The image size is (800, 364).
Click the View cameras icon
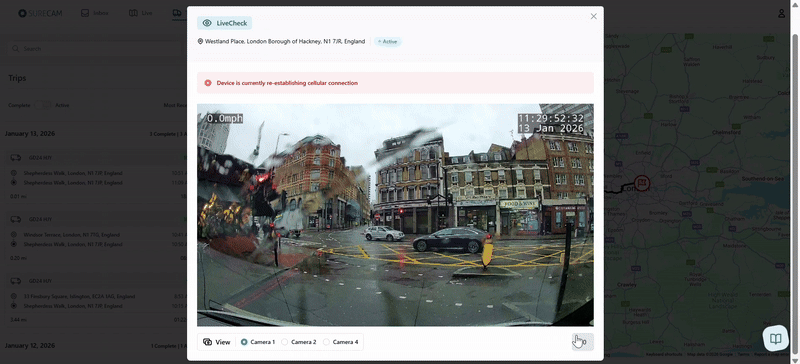coord(208,342)
